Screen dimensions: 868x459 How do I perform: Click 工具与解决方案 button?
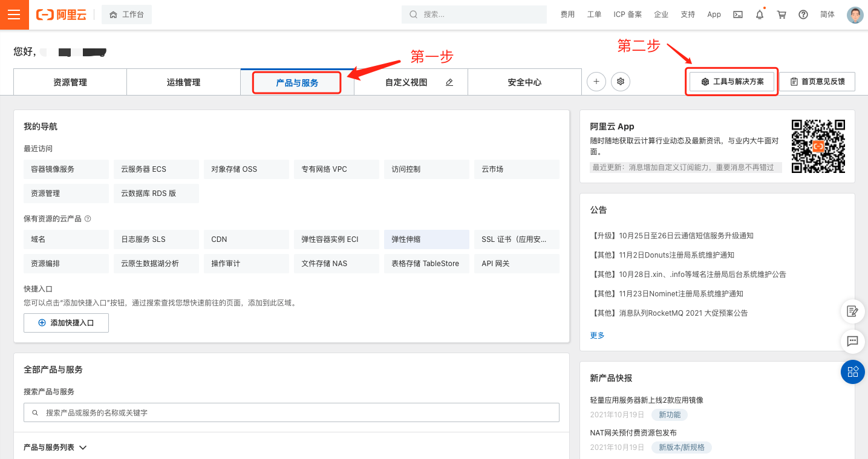(x=732, y=82)
